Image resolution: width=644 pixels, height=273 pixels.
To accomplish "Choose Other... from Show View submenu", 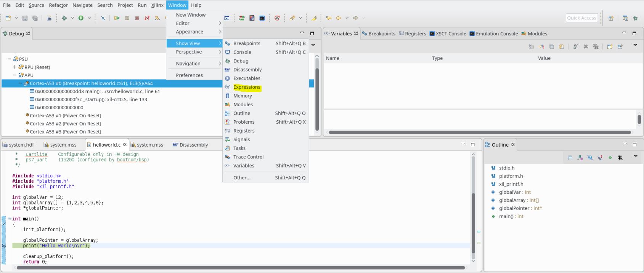I will (x=242, y=178).
